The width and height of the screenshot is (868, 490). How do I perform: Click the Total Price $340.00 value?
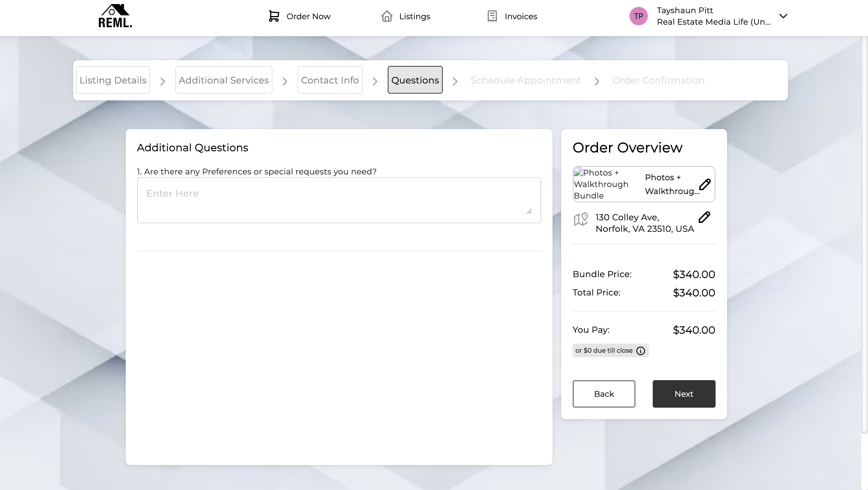click(694, 293)
